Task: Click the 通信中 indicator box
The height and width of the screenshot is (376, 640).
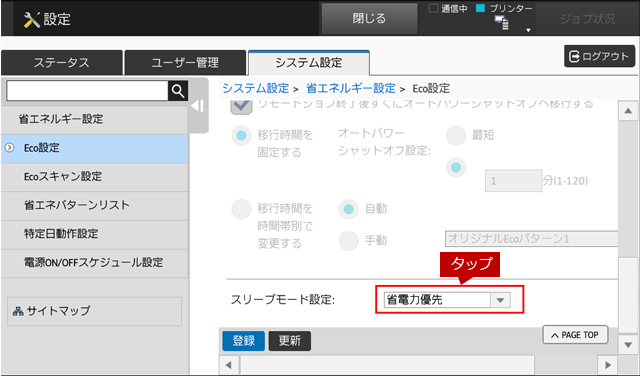Action: [x=433, y=8]
